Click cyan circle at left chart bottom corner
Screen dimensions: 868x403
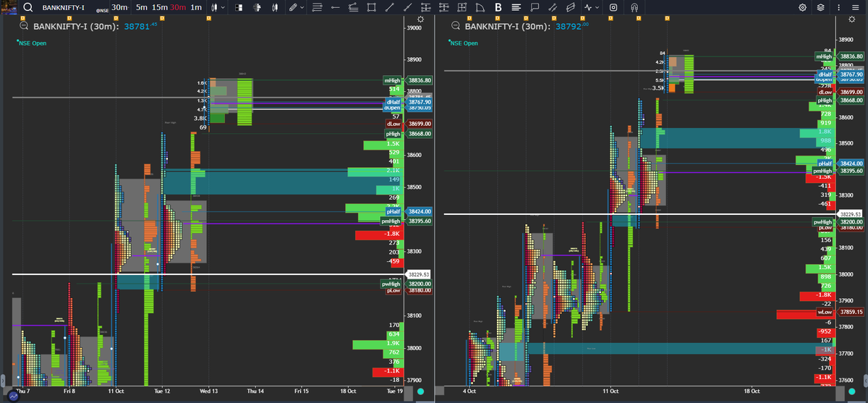coord(422,391)
